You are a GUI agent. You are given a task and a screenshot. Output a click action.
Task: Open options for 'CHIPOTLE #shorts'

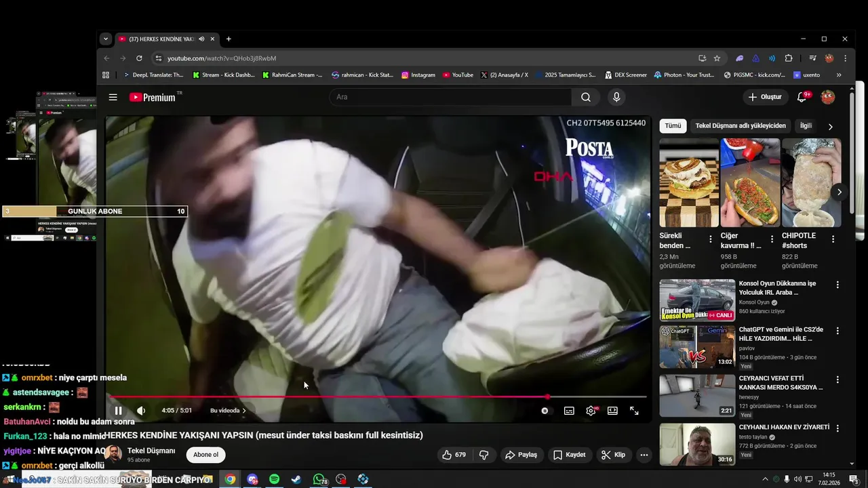[833, 239]
